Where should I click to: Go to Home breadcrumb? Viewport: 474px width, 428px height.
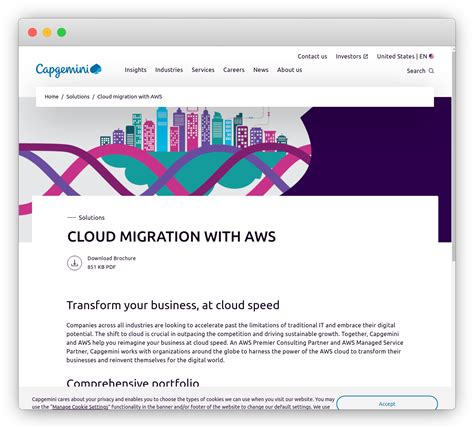tap(51, 97)
